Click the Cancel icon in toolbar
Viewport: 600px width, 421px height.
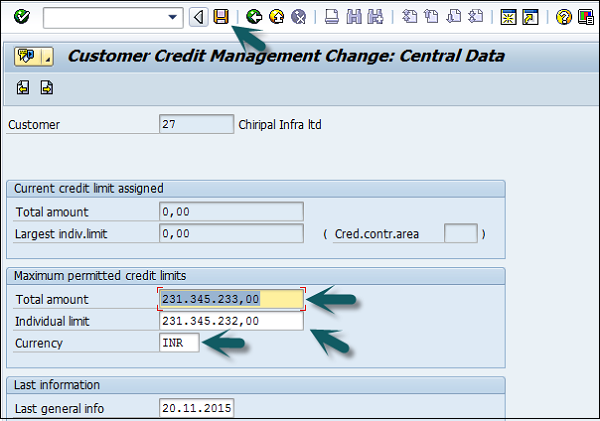coord(298,17)
